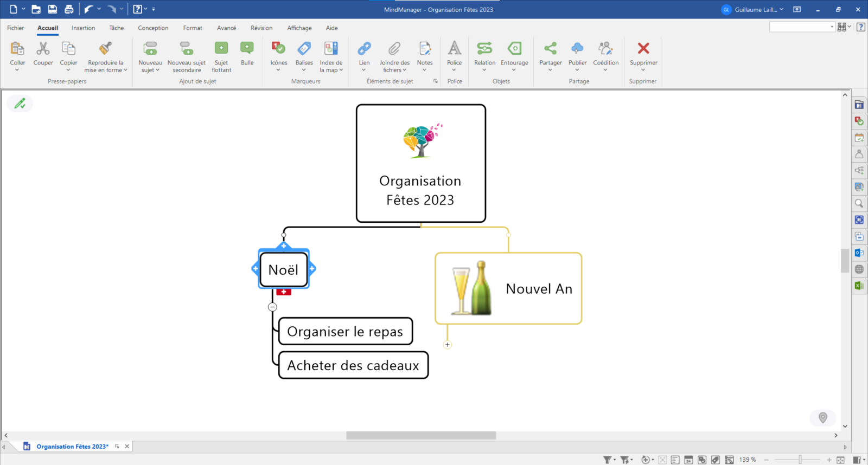This screenshot has width=868, height=465.
Task: Click the Lien link icon
Action: (x=364, y=49)
